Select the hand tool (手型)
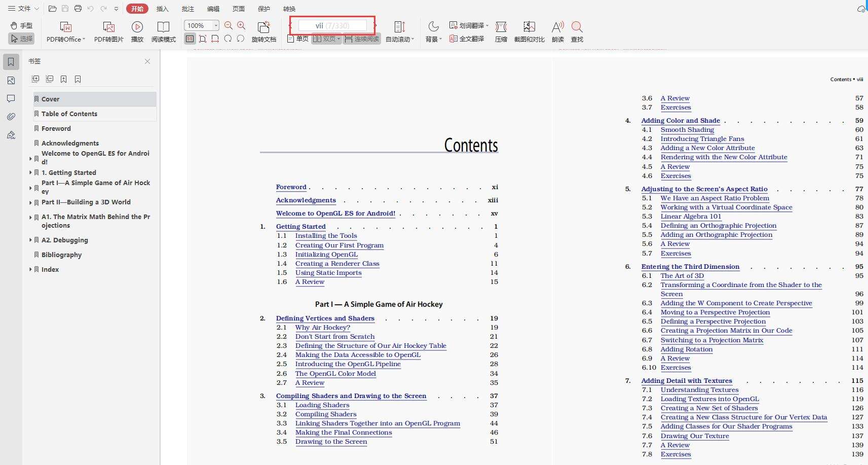Screen dimensions: 868x465 pos(21,25)
